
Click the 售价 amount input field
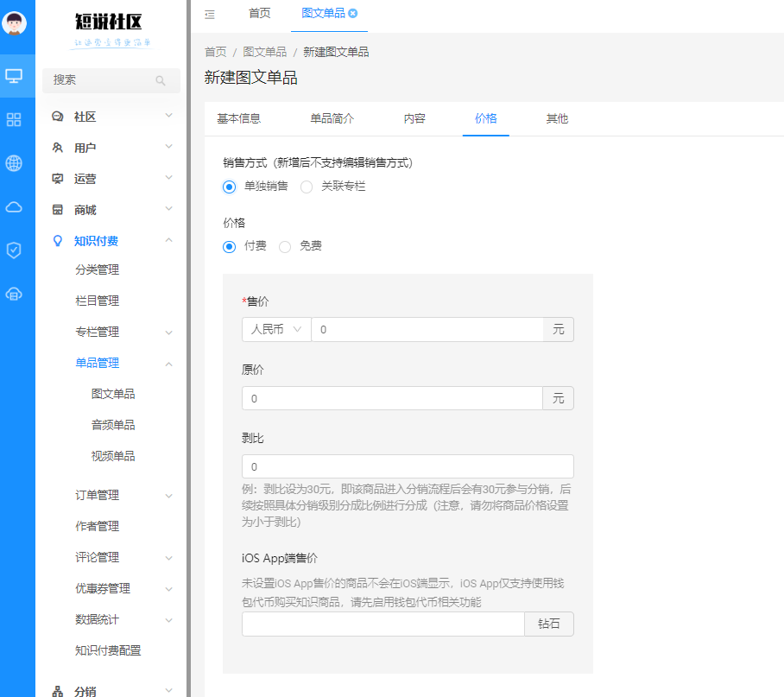(x=427, y=330)
